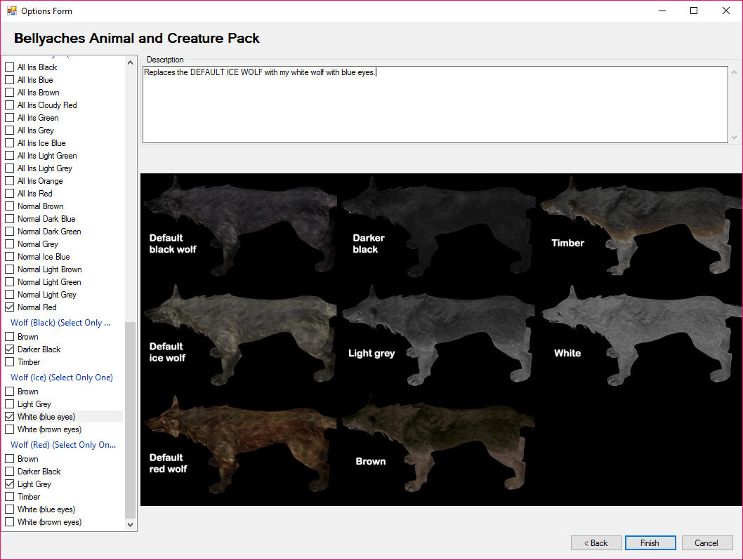Check the Normal Light Brown checkbox

tap(9, 269)
